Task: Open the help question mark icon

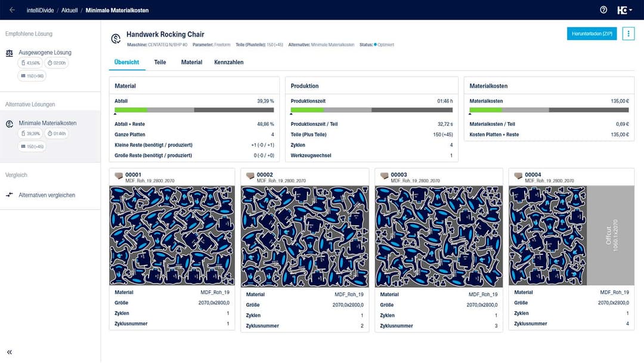Action: (x=603, y=10)
